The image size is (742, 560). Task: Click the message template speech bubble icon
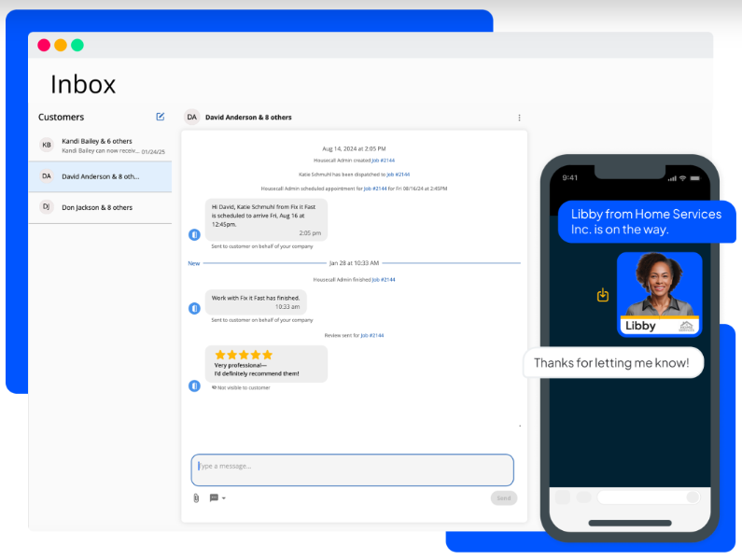tap(214, 498)
